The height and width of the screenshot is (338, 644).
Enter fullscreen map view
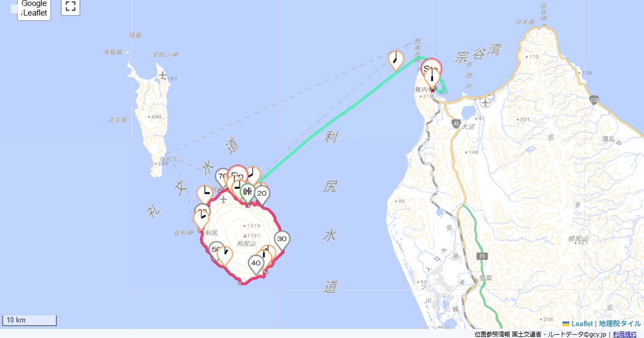70,6
